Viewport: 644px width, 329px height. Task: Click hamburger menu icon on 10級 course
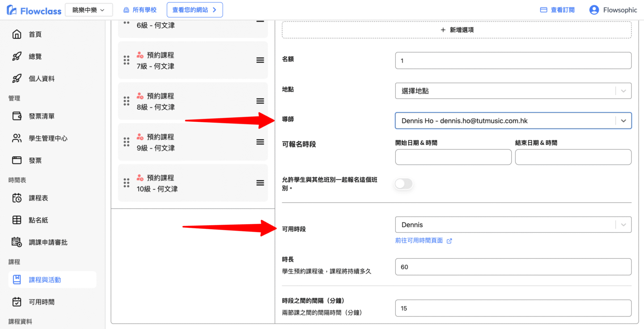(x=260, y=183)
